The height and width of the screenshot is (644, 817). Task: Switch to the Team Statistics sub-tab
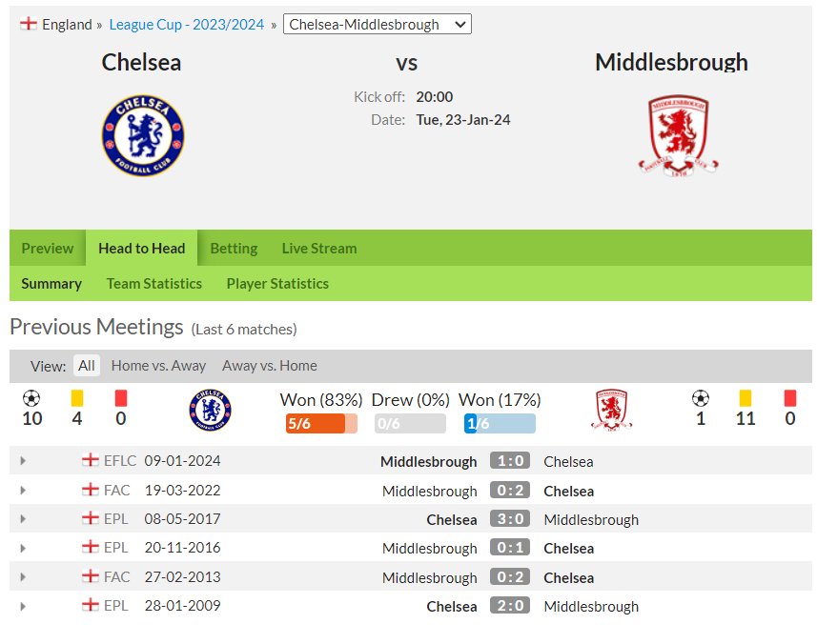154,284
